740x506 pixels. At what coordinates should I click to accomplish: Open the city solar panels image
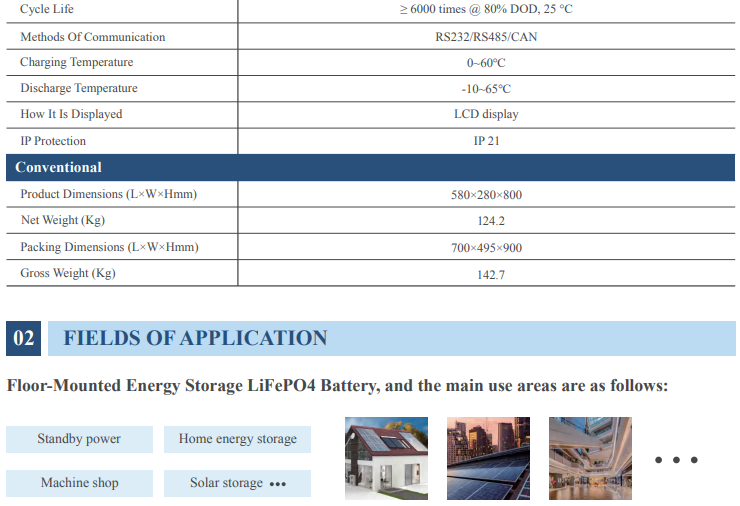point(488,458)
